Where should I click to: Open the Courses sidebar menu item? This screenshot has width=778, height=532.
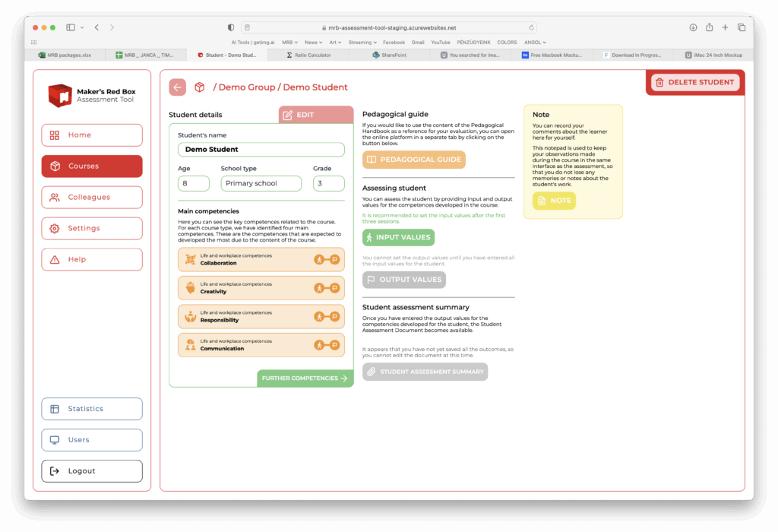(92, 166)
